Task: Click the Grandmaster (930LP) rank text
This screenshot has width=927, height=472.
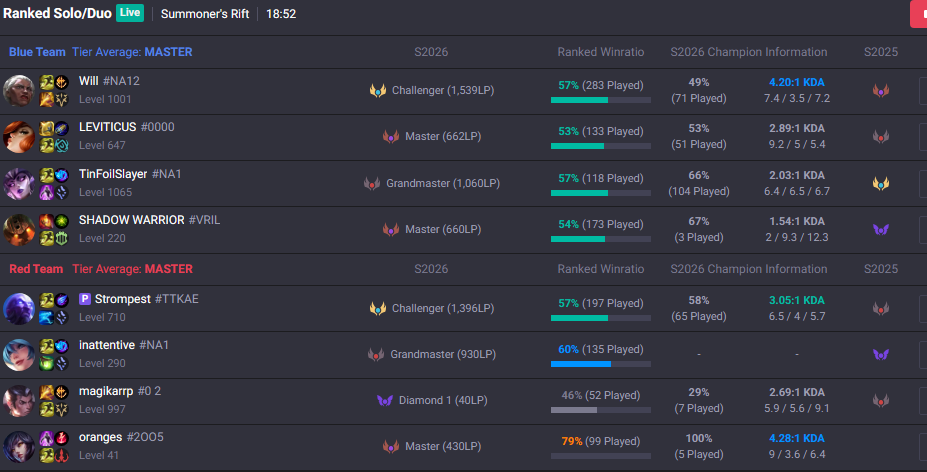Action: coord(443,354)
